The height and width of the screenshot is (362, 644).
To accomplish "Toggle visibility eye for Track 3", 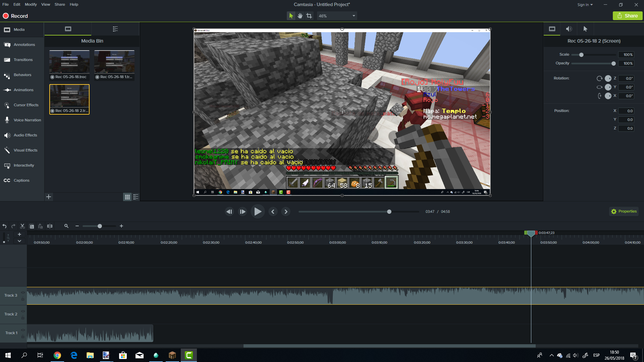I will coord(23,293).
